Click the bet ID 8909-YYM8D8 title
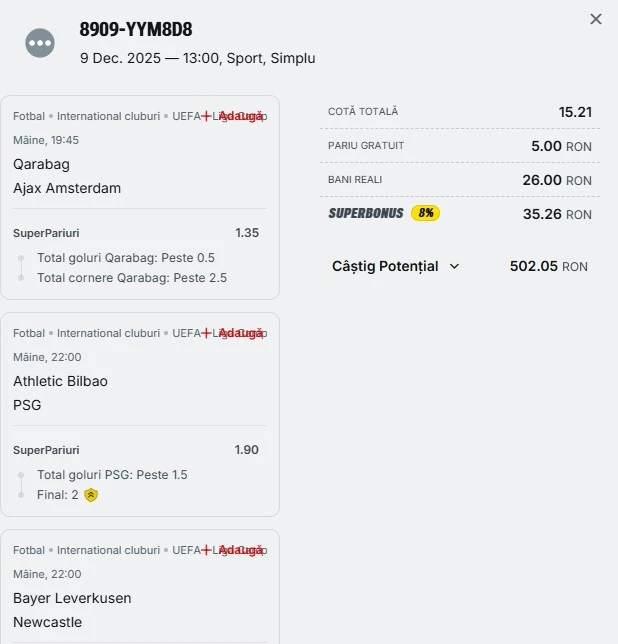 pos(136,30)
